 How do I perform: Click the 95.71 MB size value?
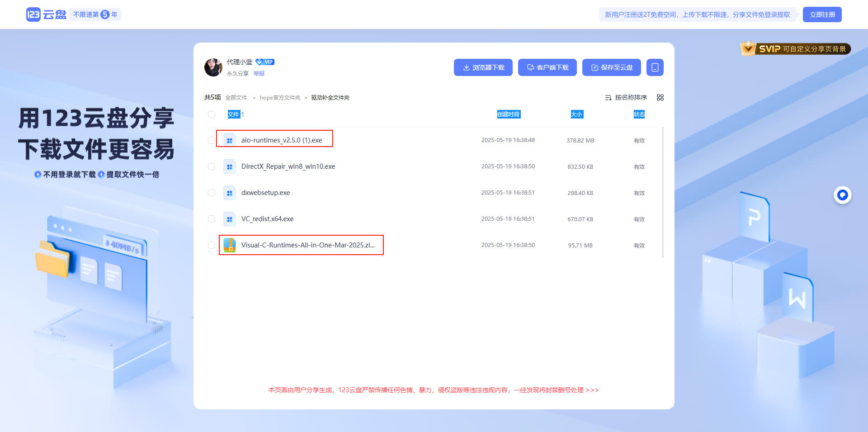point(580,246)
